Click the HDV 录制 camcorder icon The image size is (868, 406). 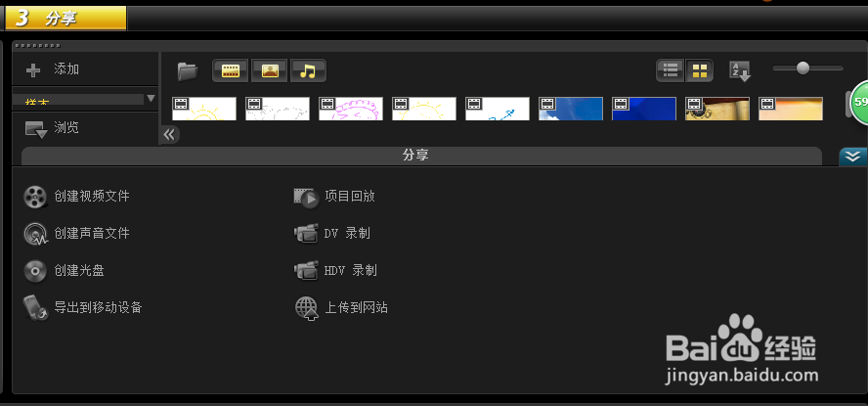click(x=306, y=270)
